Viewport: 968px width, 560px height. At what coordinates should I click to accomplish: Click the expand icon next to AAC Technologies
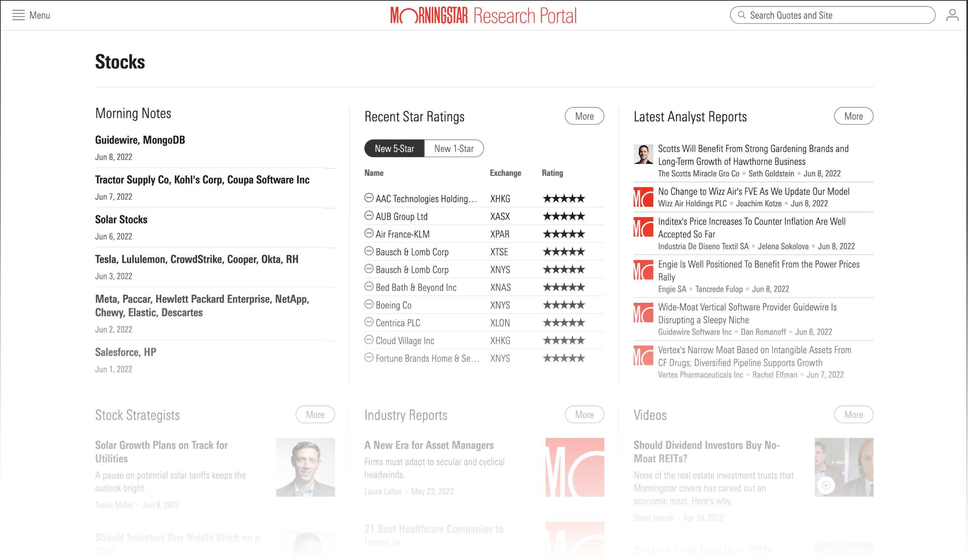(x=369, y=198)
